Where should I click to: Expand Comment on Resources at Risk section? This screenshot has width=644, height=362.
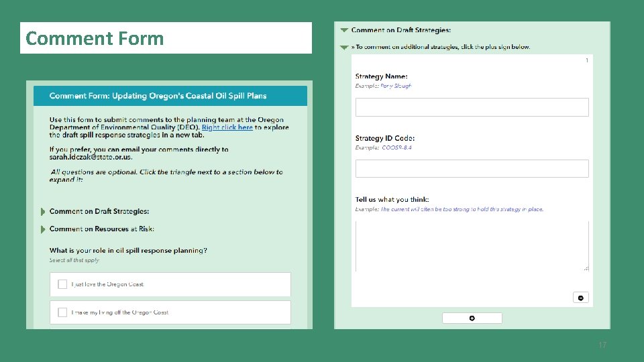pyautogui.click(x=43, y=229)
